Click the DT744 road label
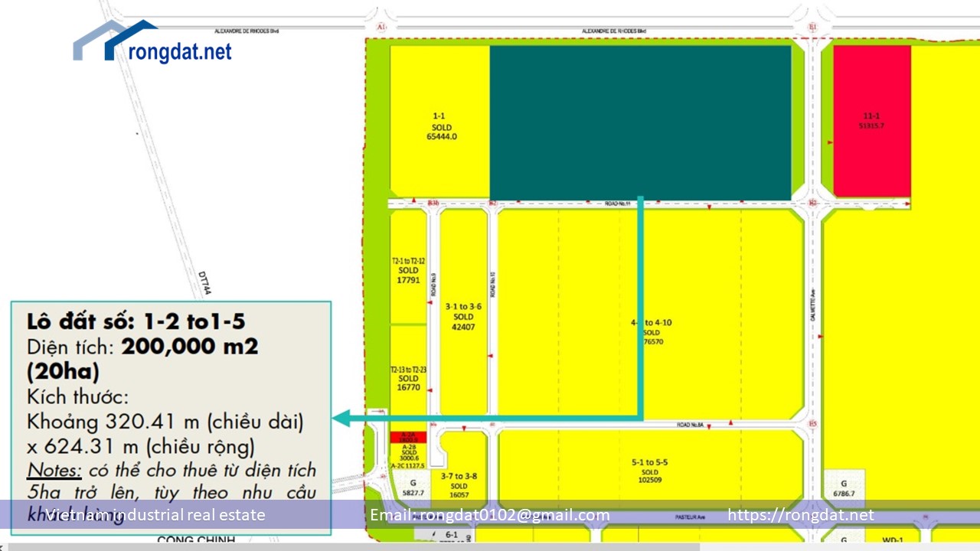The width and height of the screenshot is (980, 551). pyautogui.click(x=204, y=282)
